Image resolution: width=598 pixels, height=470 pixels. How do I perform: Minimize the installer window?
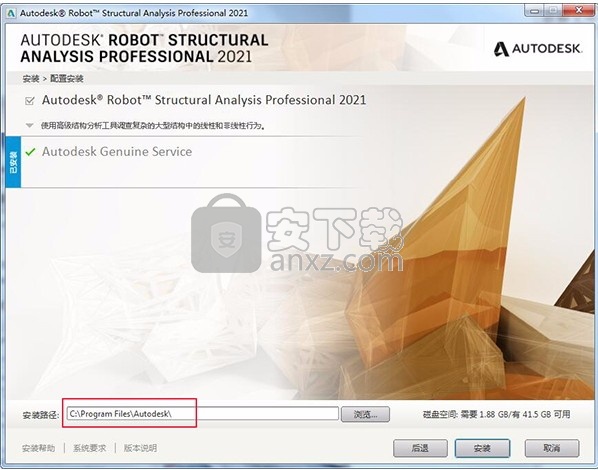click(535, 11)
